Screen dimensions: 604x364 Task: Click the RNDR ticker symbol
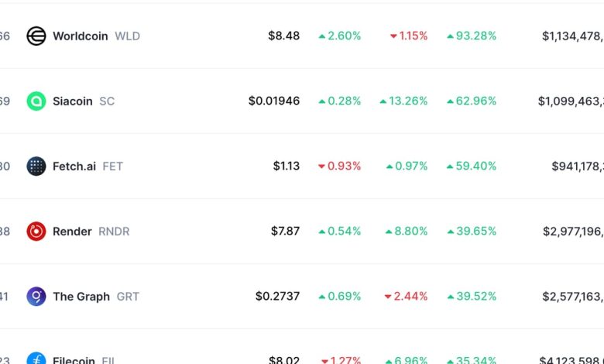[x=114, y=231]
